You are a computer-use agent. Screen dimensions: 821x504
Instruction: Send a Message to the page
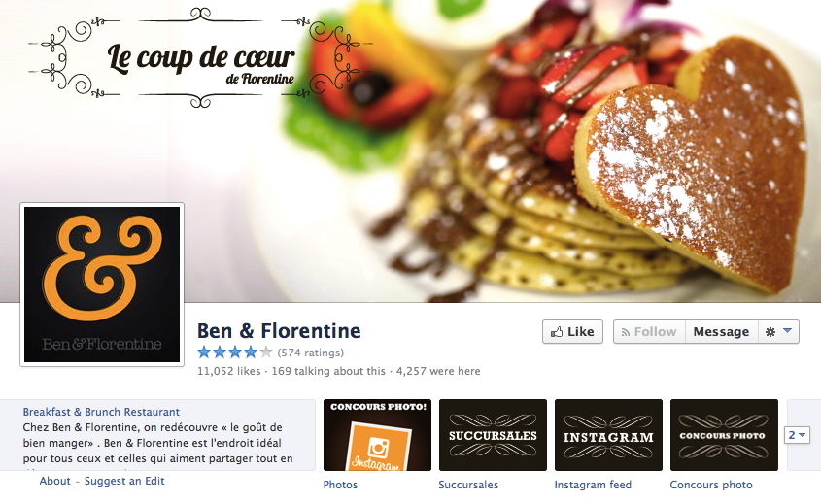click(x=722, y=332)
